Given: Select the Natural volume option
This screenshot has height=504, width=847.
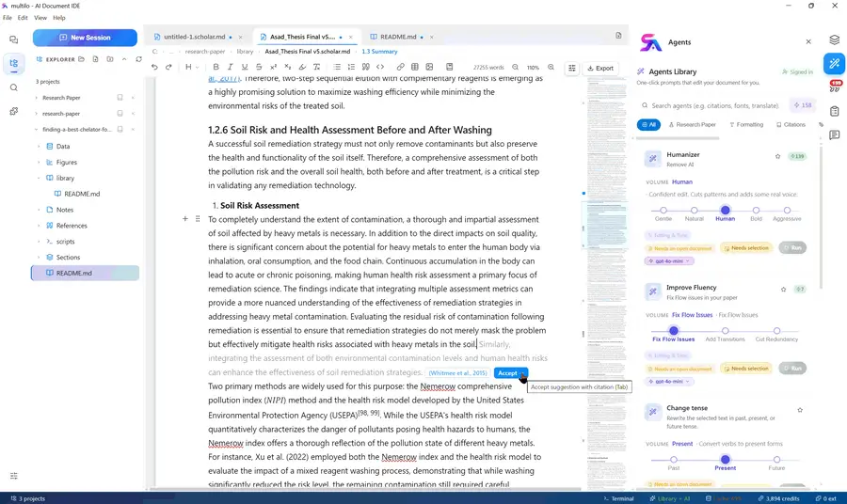Looking at the screenshot, I should tap(695, 211).
